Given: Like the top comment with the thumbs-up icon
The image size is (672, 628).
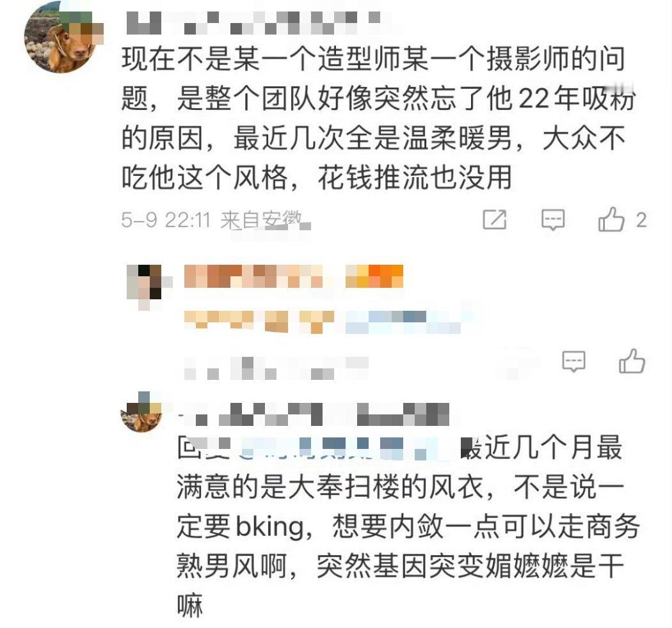Looking at the screenshot, I should pyautogui.click(x=611, y=219).
